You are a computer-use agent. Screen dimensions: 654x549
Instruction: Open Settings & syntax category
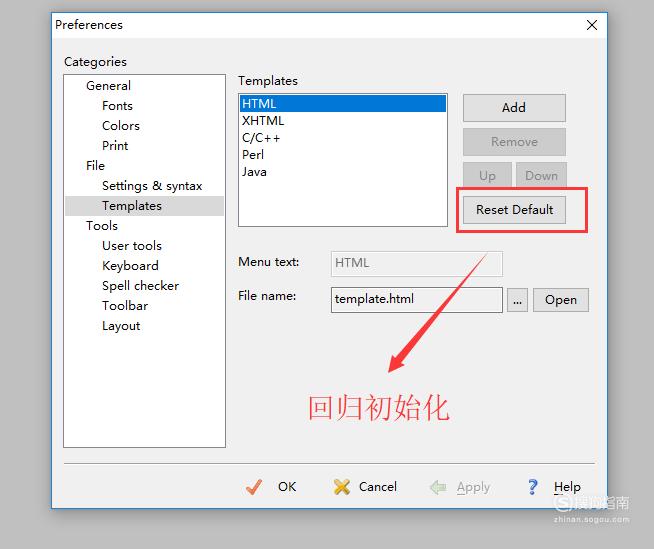[152, 186]
